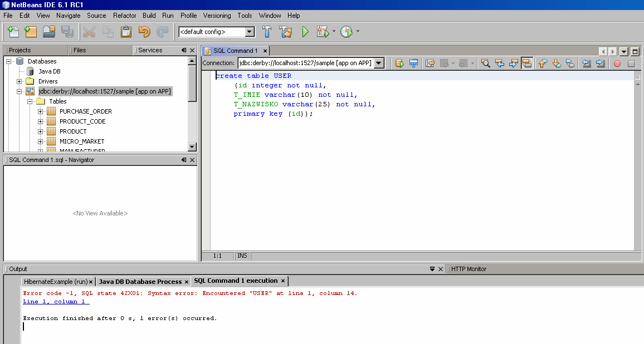Open the Connection combo box arrow

[379, 63]
